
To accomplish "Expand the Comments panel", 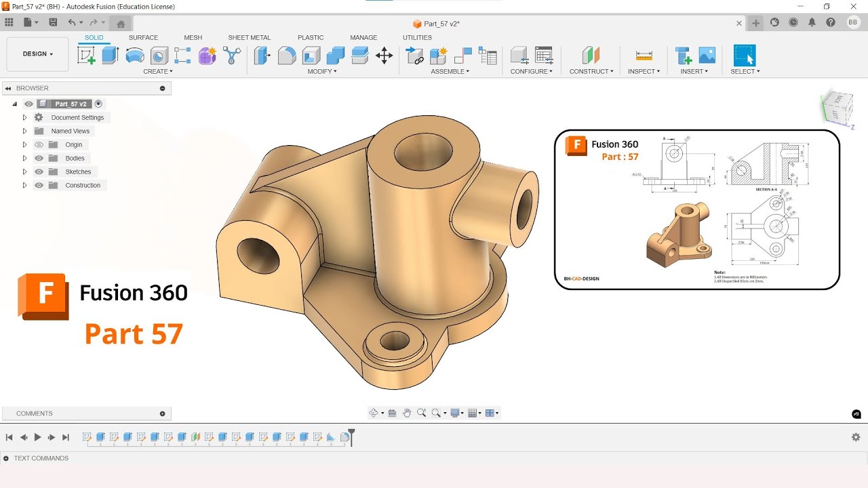I will tap(162, 413).
